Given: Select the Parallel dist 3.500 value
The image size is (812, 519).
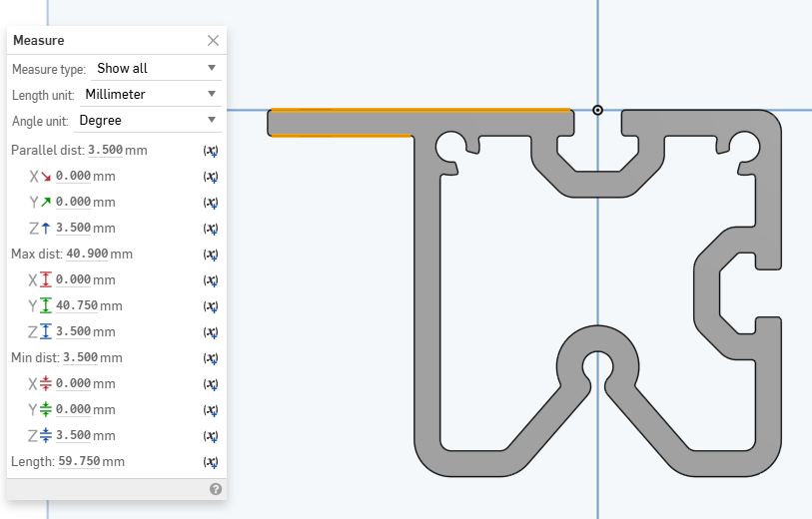Looking at the screenshot, I should 105,151.
